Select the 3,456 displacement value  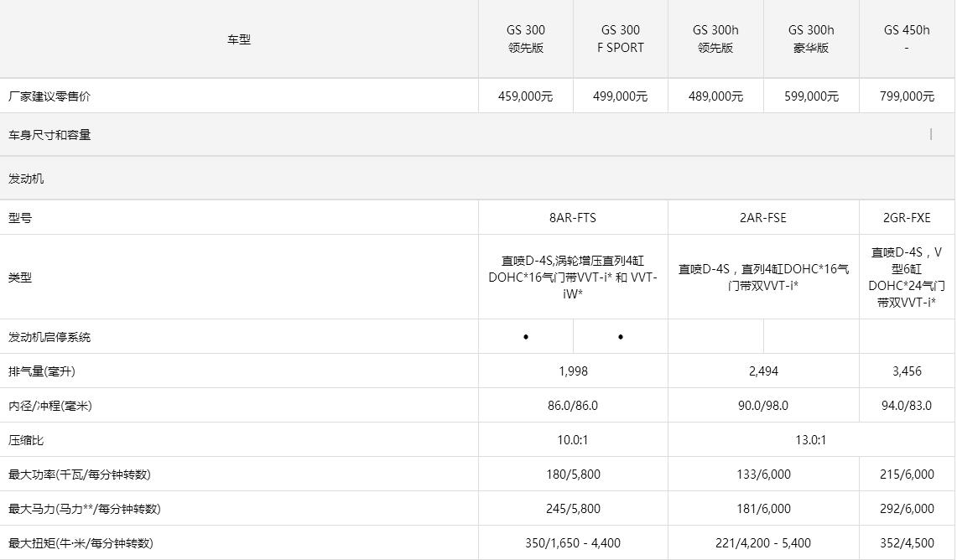(x=907, y=371)
